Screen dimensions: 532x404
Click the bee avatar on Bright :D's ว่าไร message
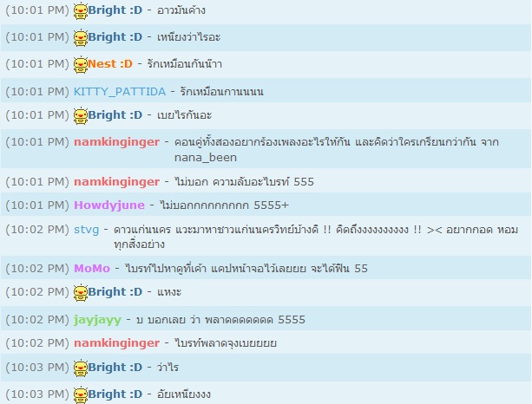click(81, 368)
